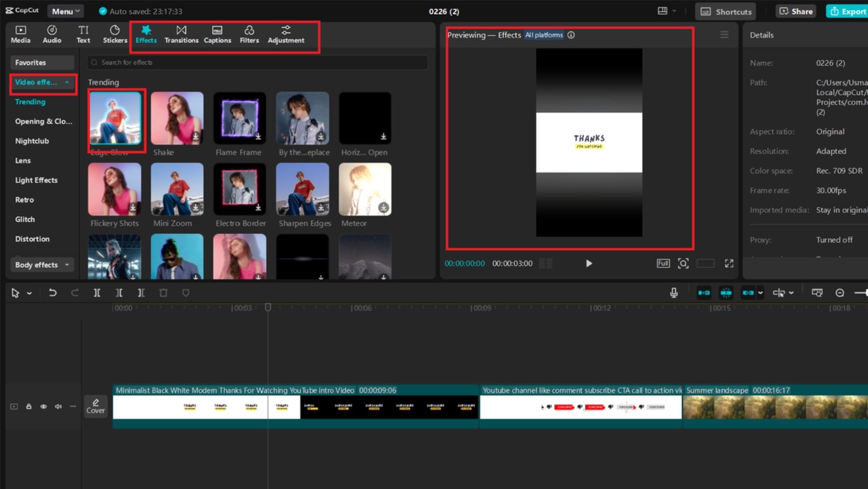Open the Stickers panel
The image size is (868, 489).
pos(115,34)
